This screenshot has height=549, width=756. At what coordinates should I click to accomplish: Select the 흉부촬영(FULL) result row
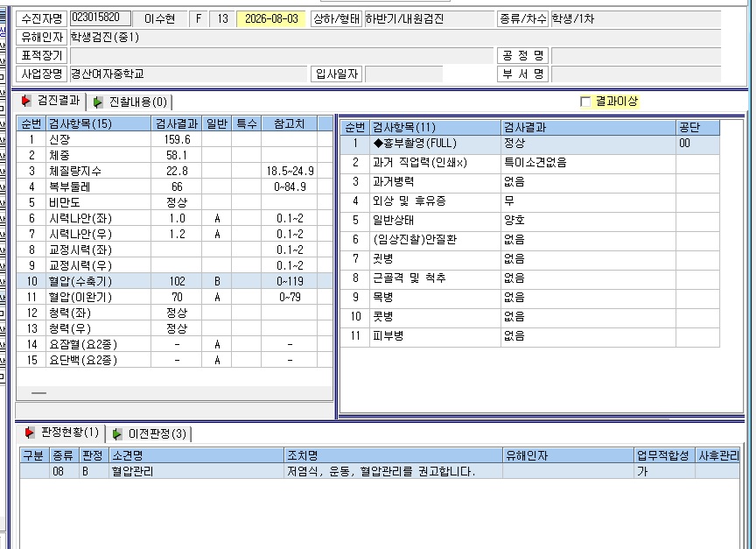pyautogui.click(x=530, y=144)
